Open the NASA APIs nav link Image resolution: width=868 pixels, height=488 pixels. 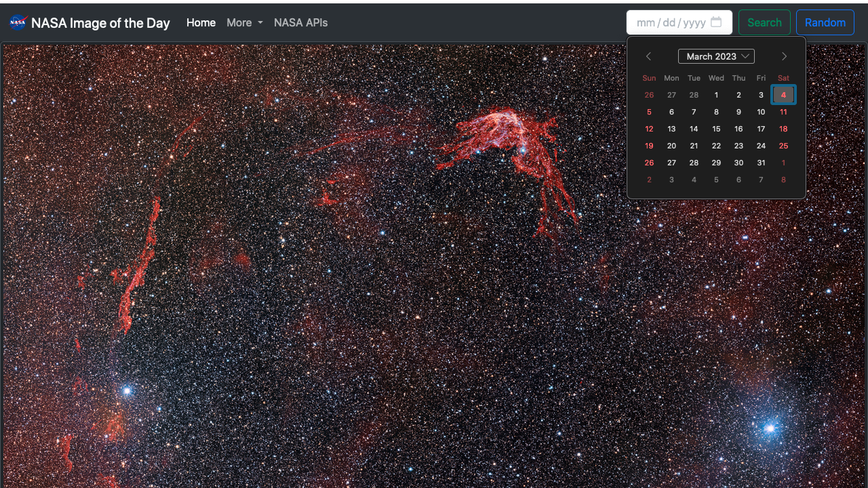[300, 22]
